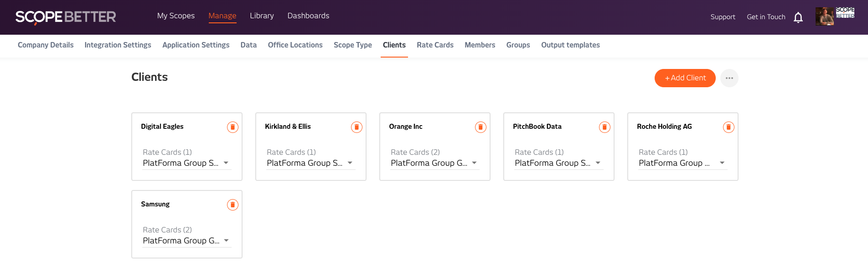This screenshot has width=868, height=269.
Task: Delete the Digital Eagles client
Action: click(x=232, y=127)
